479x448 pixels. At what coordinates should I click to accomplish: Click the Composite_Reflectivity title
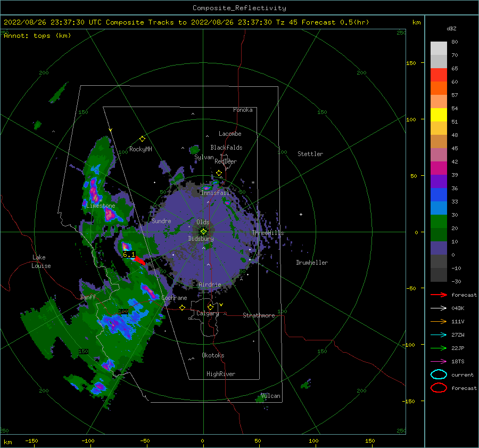pos(240,8)
